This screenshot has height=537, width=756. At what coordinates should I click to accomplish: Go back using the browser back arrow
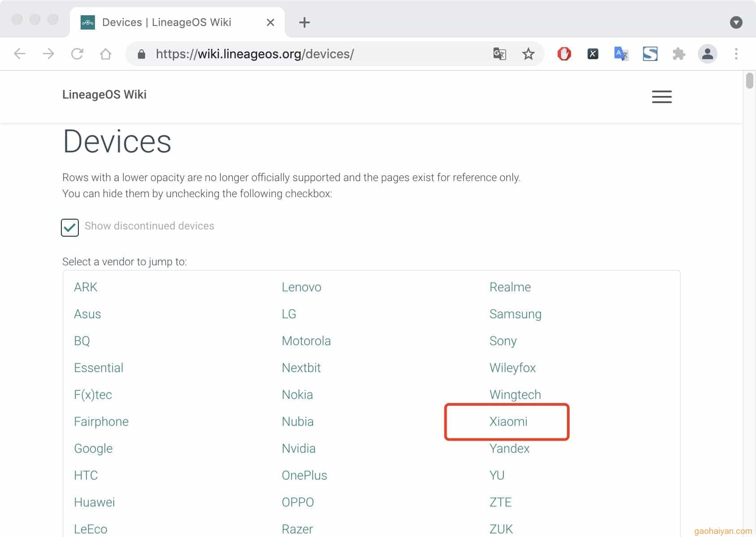point(20,54)
